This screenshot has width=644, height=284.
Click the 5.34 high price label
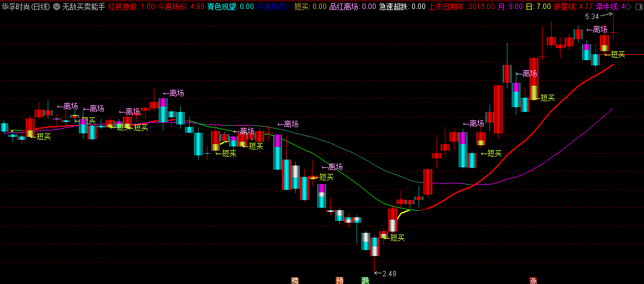coord(592,16)
